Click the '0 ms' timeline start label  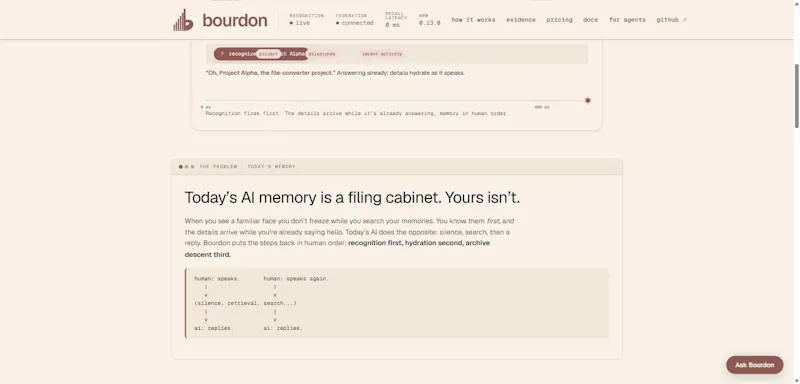(206, 107)
